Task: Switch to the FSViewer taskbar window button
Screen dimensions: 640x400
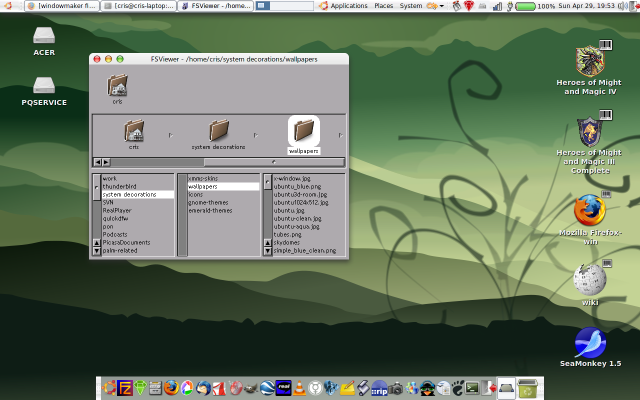Action: pyautogui.click(x=216, y=6)
